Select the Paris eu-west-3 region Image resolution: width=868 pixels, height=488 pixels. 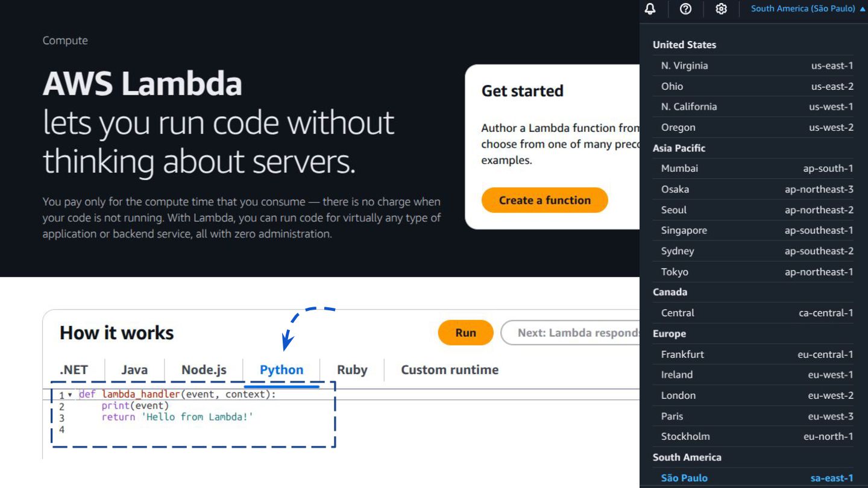point(753,416)
